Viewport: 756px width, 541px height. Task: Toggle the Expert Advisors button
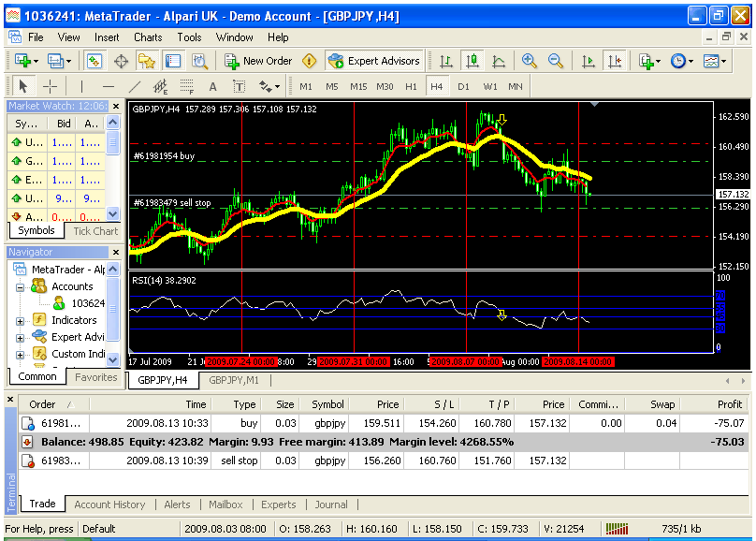(374, 61)
